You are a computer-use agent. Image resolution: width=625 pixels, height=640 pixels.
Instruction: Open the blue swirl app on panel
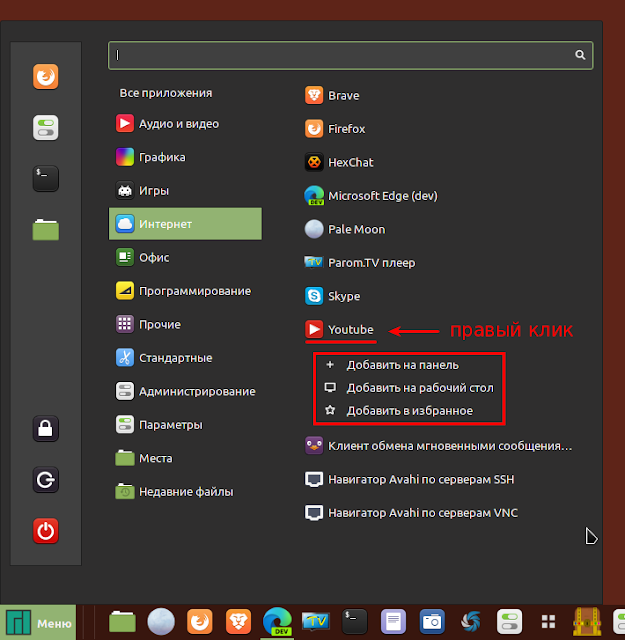point(471,622)
